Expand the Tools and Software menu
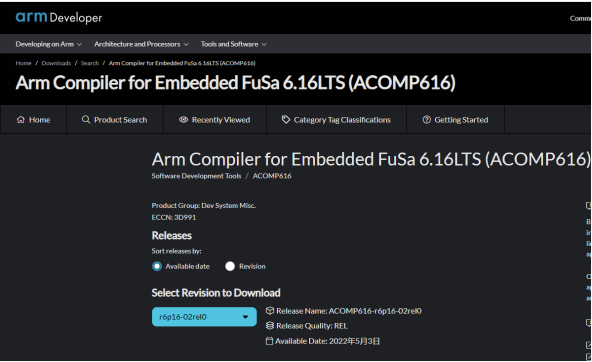Screen dimensions: 592x362 click(x=234, y=44)
